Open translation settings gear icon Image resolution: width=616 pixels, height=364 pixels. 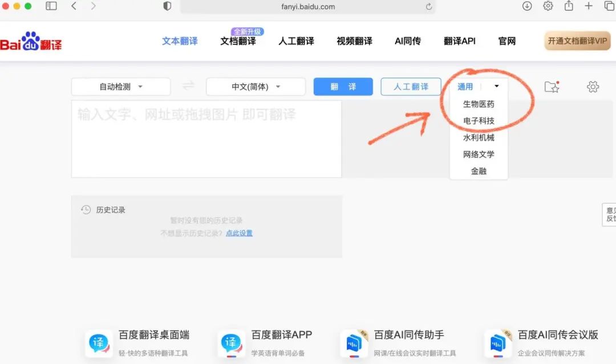click(593, 87)
